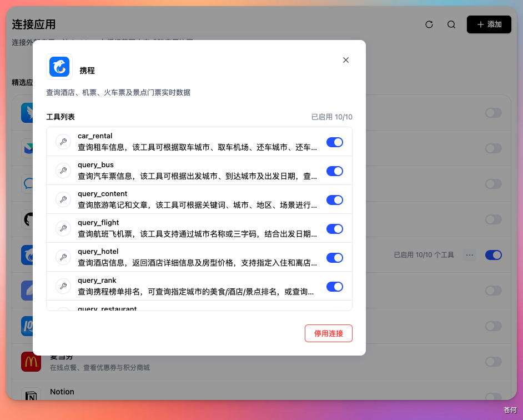523x420 pixels.
Task: Click dialog description 查询酒店、机票 text
Action: point(118,92)
